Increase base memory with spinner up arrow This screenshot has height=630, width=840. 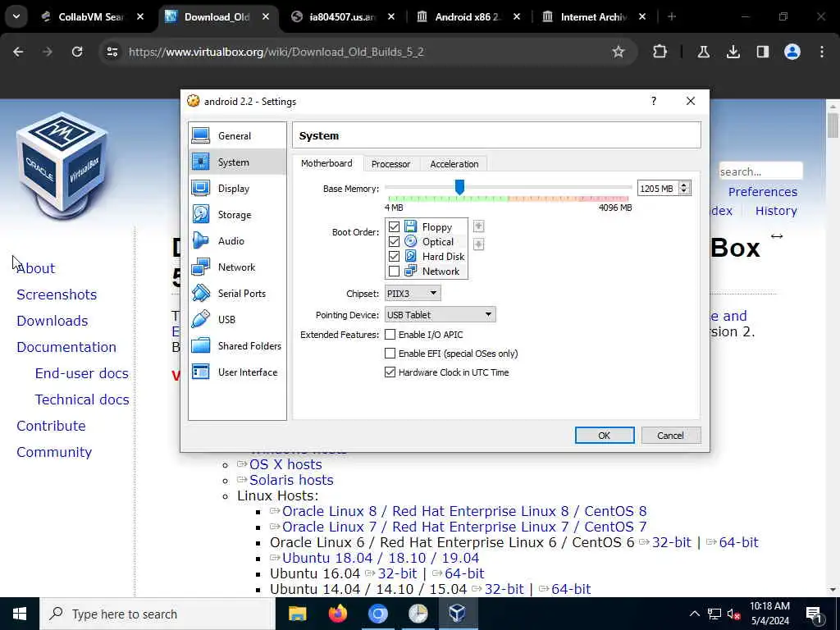coord(684,185)
